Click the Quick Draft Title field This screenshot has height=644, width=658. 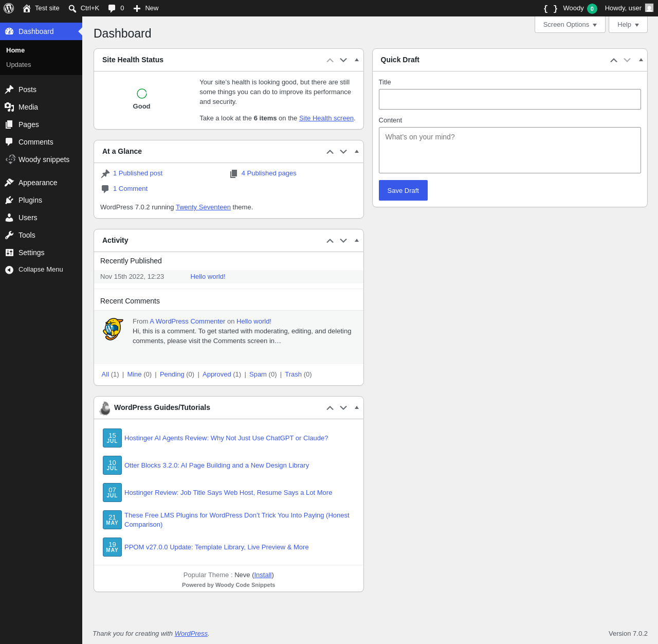click(510, 99)
